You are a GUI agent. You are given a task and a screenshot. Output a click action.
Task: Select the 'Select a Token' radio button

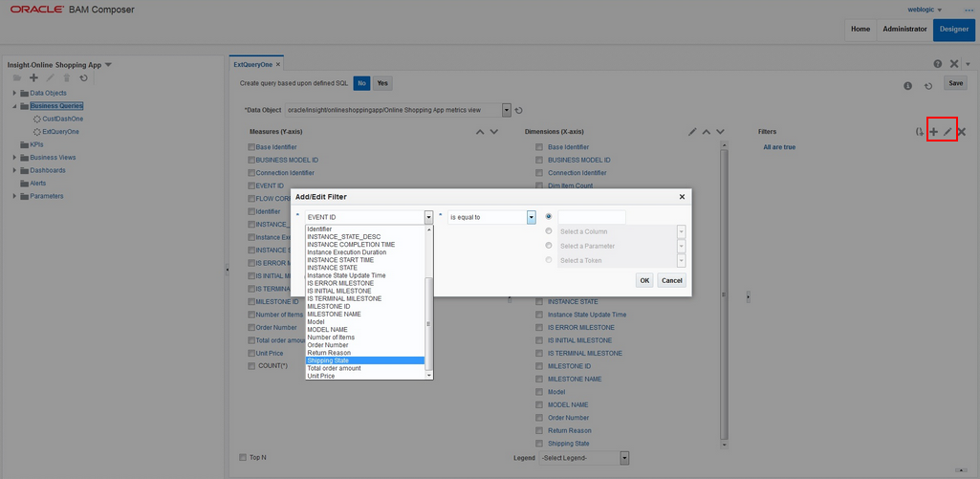point(549,260)
